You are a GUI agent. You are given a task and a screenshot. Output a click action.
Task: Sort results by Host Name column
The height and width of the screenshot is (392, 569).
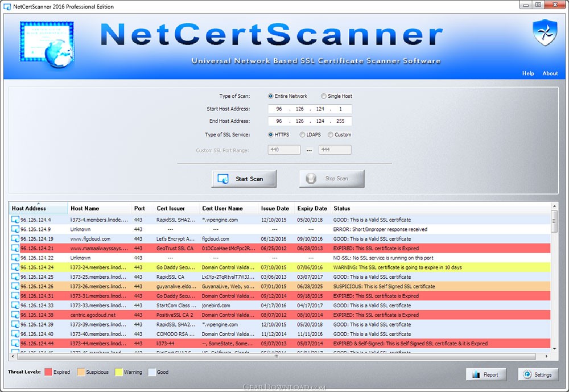pyautogui.click(x=100, y=208)
